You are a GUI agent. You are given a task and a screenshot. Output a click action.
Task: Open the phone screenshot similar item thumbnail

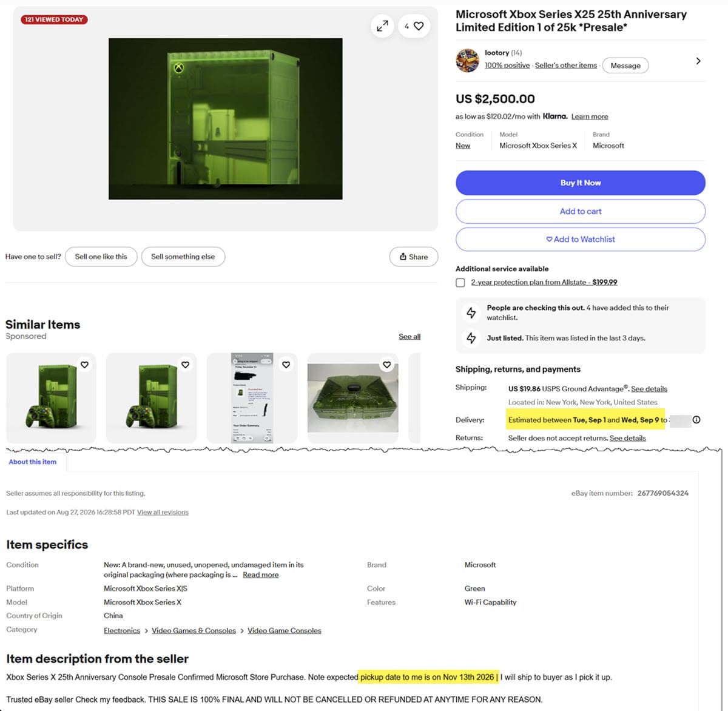coord(252,398)
